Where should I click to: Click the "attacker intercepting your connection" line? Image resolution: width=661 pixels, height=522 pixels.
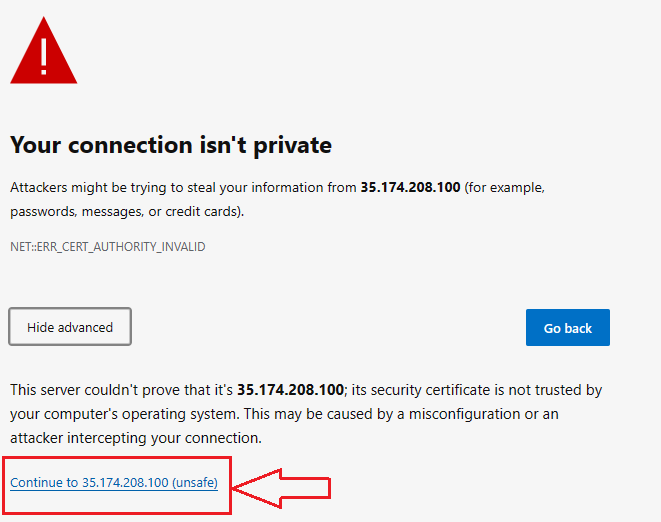click(x=136, y=439)
